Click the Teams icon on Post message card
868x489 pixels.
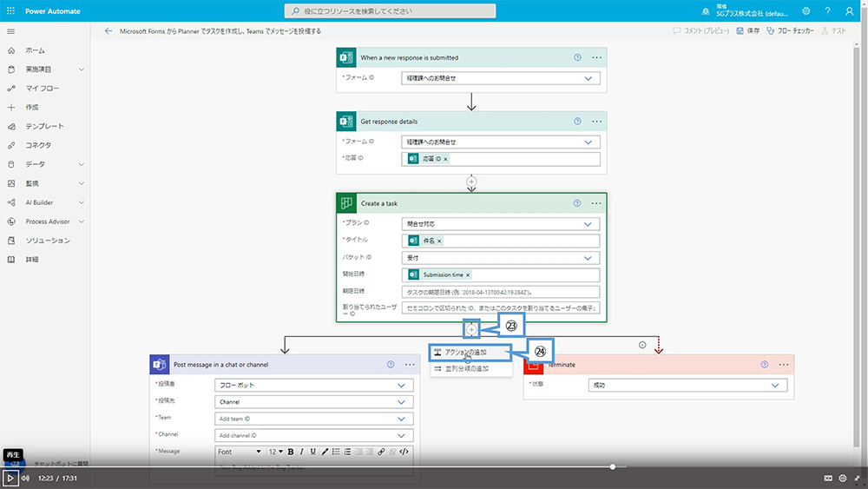point(160,365)
